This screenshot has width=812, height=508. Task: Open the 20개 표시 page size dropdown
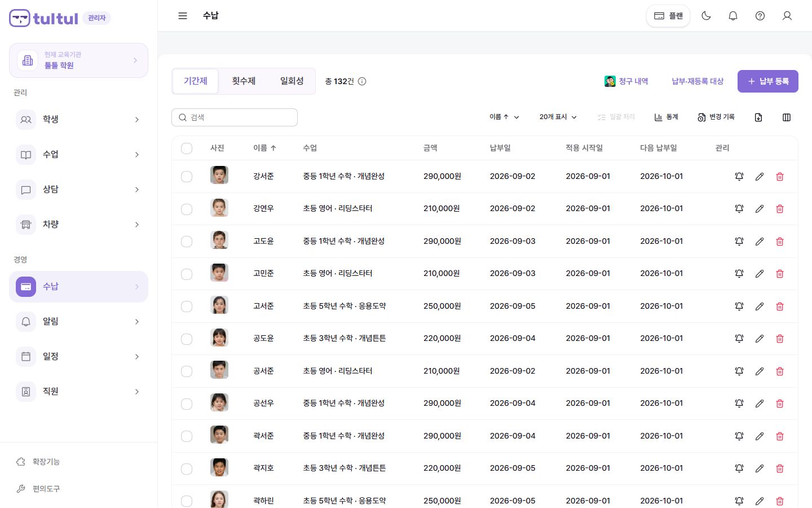(x=558, y=117)
